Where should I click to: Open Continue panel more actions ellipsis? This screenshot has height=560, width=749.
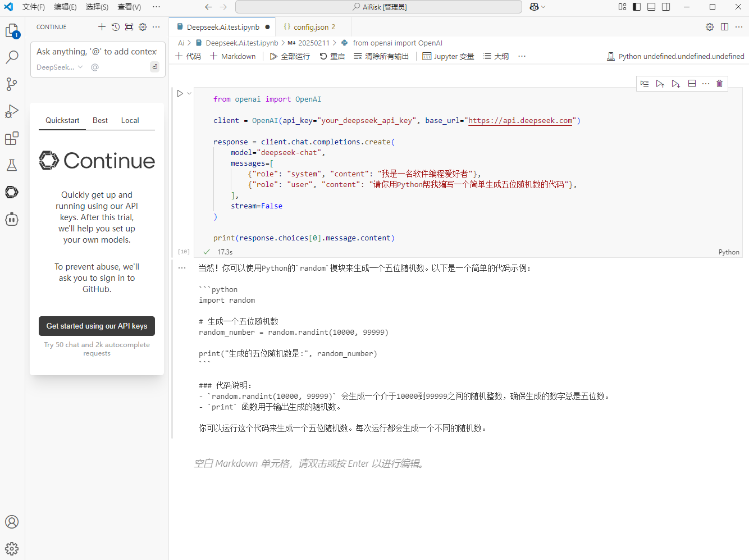156,27
